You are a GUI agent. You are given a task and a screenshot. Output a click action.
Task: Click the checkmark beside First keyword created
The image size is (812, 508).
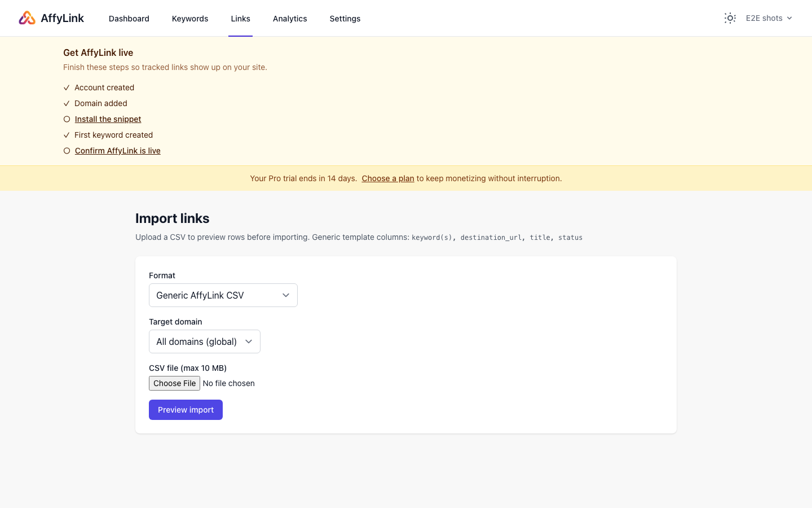[67, 135]
